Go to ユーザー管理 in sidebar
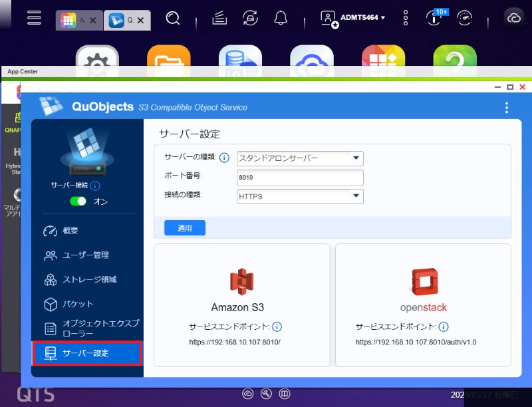The image size is (532, 407). (x=85, y=255)
